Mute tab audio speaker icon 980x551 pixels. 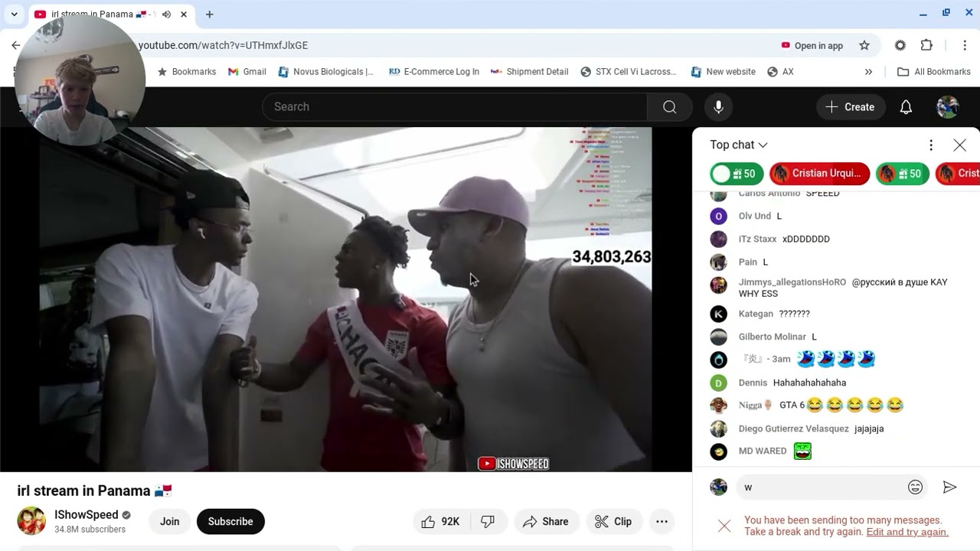click(x=166, y=15)
